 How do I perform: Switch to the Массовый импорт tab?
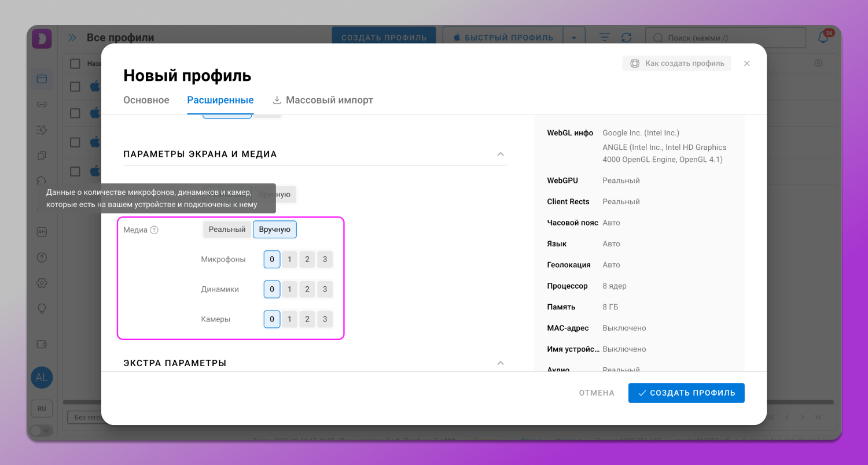pyautogui.click(x=323, y=100)
